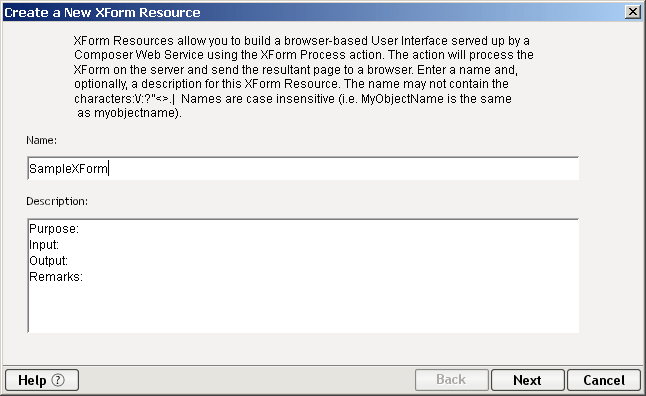Screen dimensions: 646x396
Task: Click empty space below Remarks in Description box
Action: point(303,308)
